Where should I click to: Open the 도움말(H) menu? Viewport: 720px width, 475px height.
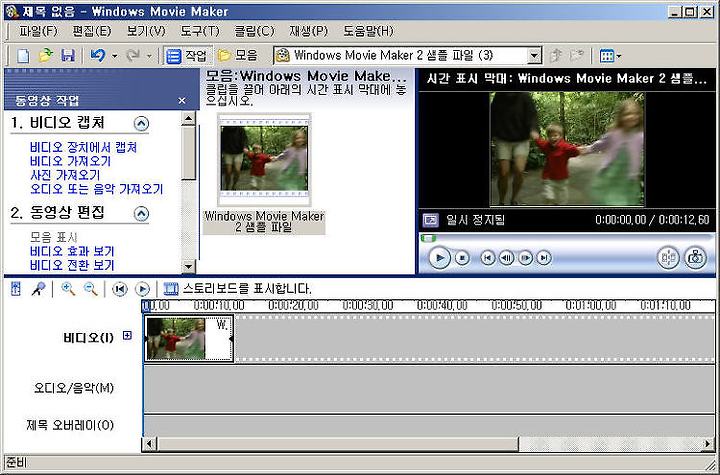pos(368,31)
